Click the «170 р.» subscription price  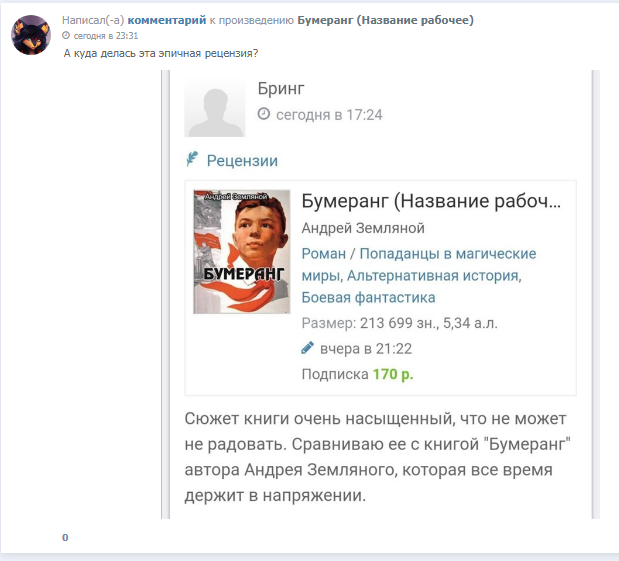pyautogui.click(x=393, y=374)
